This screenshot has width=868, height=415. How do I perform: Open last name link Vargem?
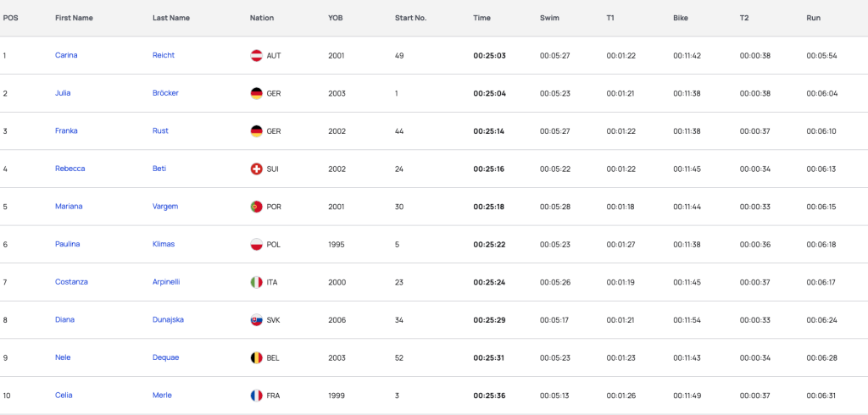(x=165, y=207)
